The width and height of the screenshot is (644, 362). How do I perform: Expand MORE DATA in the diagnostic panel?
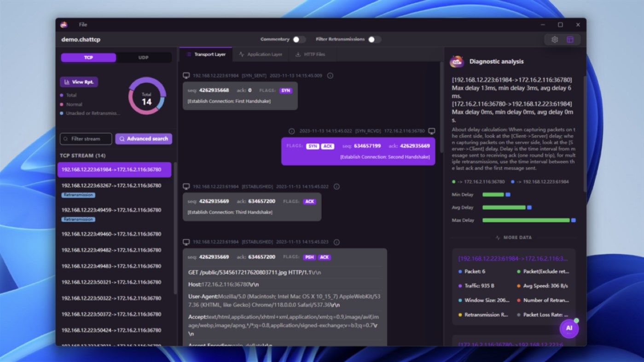click(513, 238)
